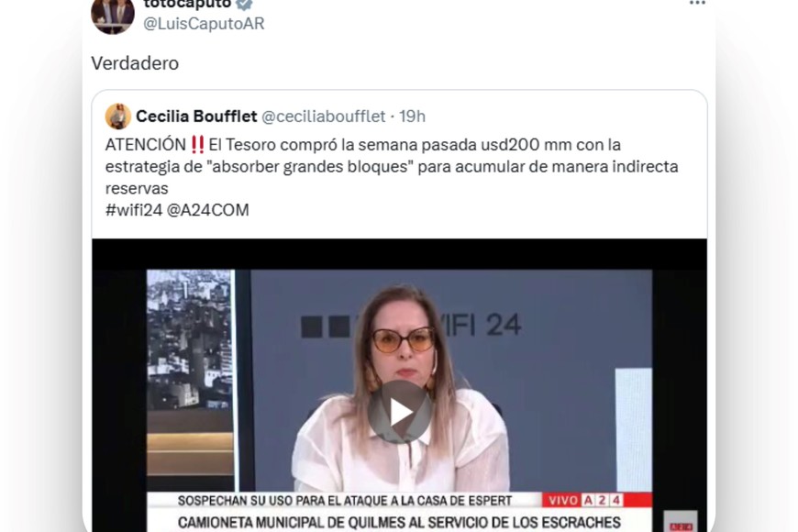Play the embedded A24 video
798x532 pixels.
(400, 412)
